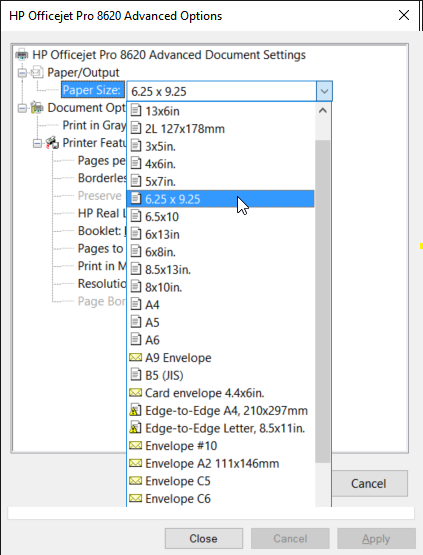
Task: Click the A9 Envelope icon
Action: point(136,357)
